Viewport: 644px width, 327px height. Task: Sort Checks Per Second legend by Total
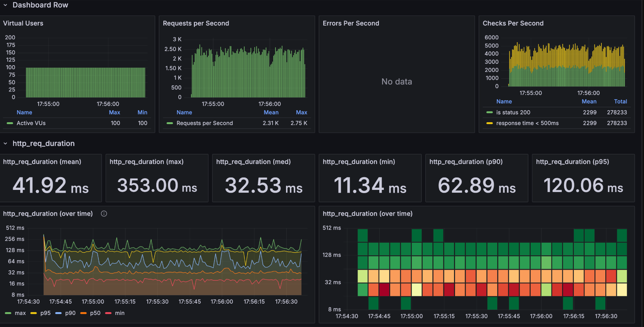pos(621,101)
